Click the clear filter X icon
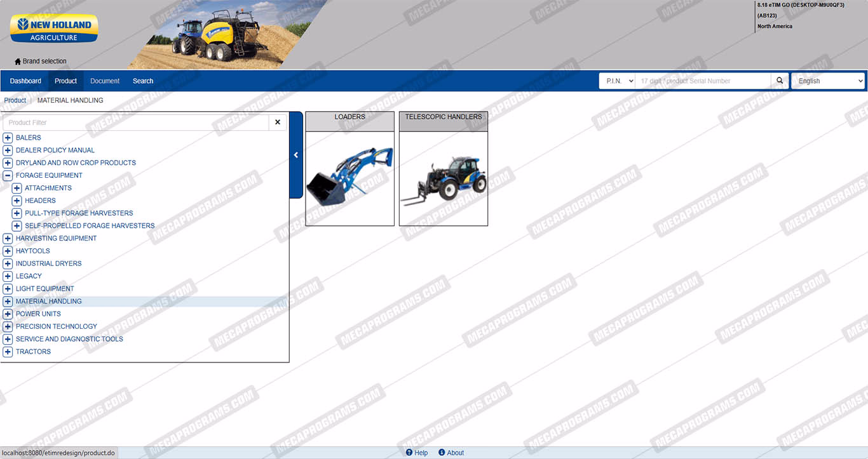Viewport: 868px width, 459px height. point(278,123)
